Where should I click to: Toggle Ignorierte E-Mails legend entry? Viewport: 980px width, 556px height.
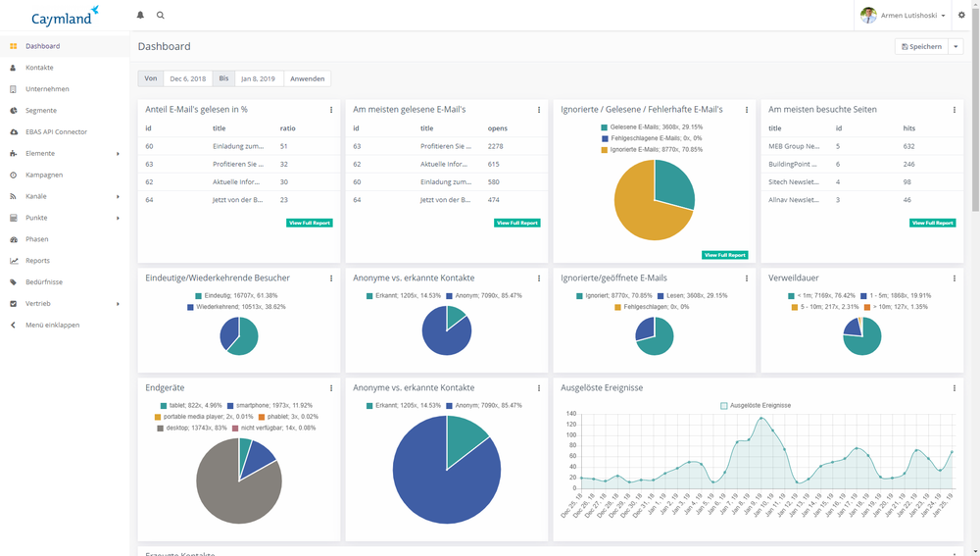[x=652, y=149]
